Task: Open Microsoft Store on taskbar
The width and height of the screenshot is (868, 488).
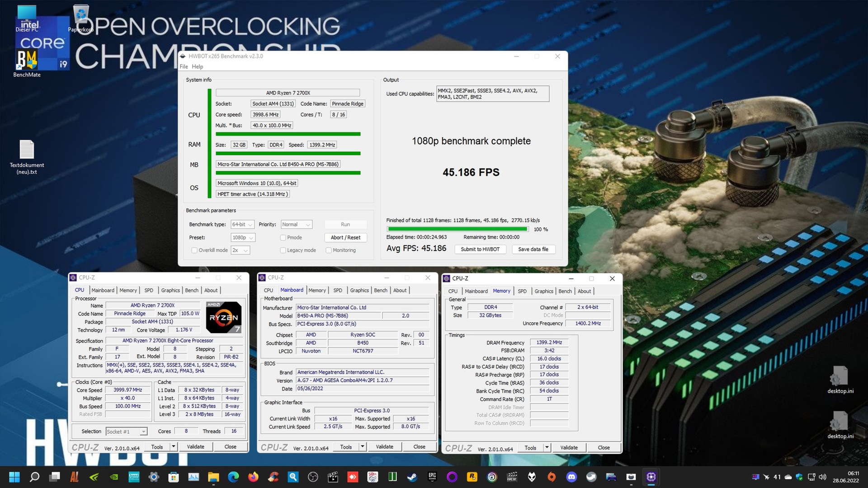Action: coord(174,477)
